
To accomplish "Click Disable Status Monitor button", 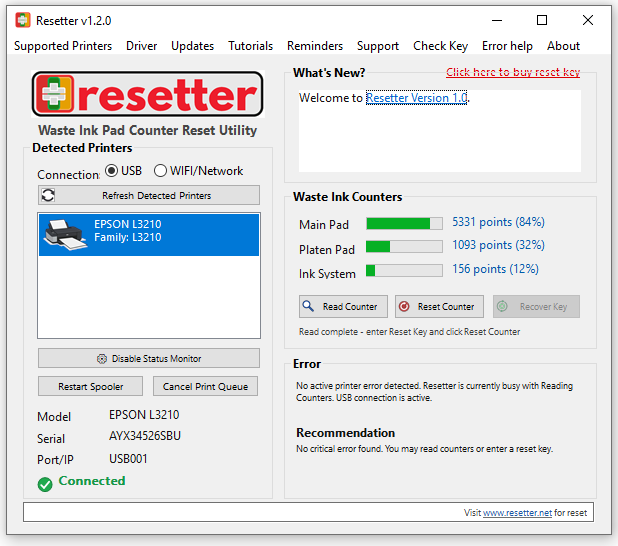I will (149, 358).
